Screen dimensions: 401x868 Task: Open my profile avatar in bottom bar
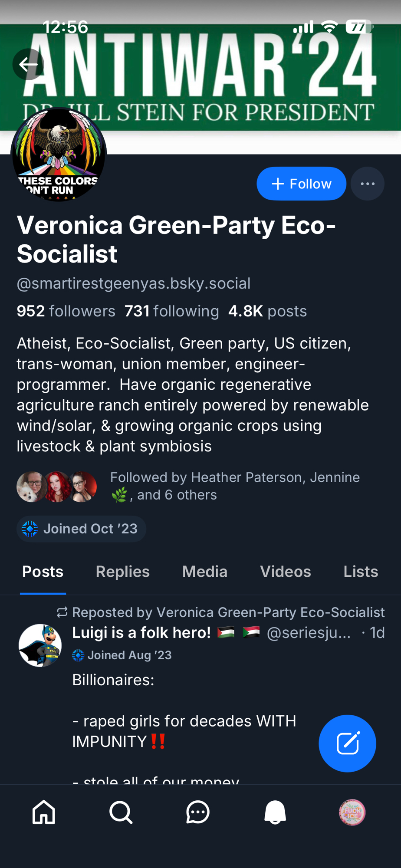[352, 812]
